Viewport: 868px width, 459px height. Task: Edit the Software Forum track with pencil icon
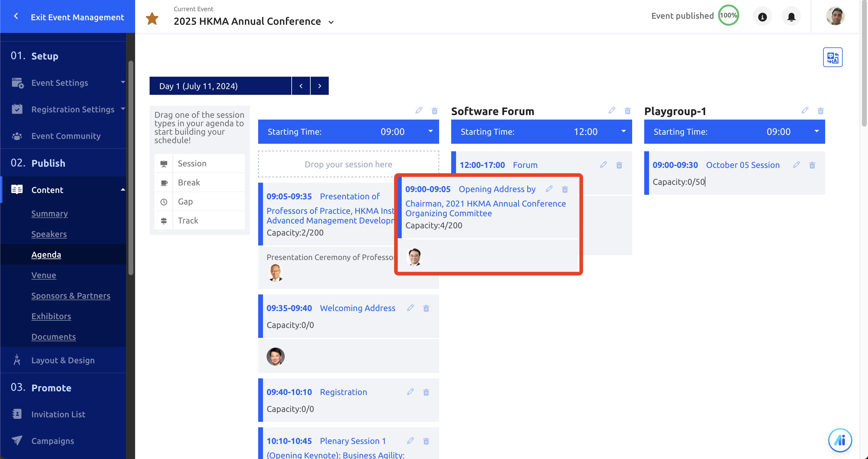coord(612,111)
